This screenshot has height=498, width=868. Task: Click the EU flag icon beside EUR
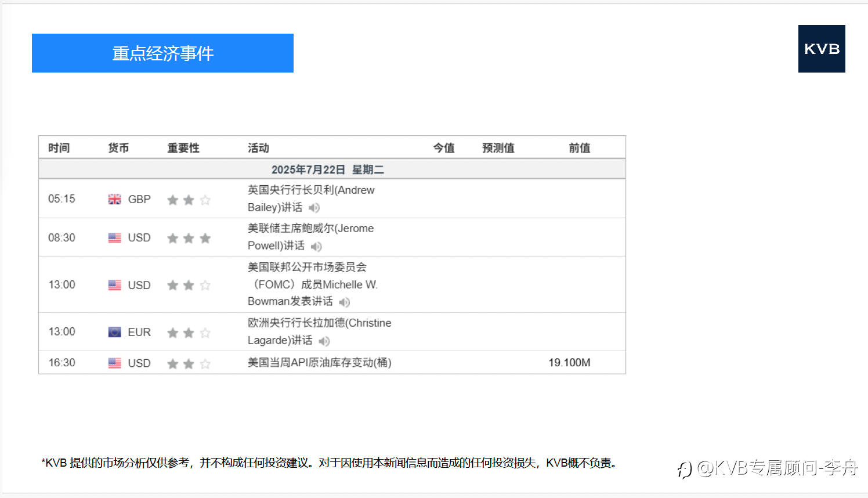(x=115, y=332)
